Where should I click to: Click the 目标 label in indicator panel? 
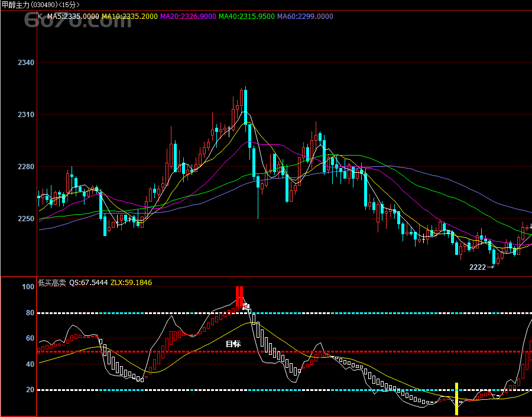233,344
